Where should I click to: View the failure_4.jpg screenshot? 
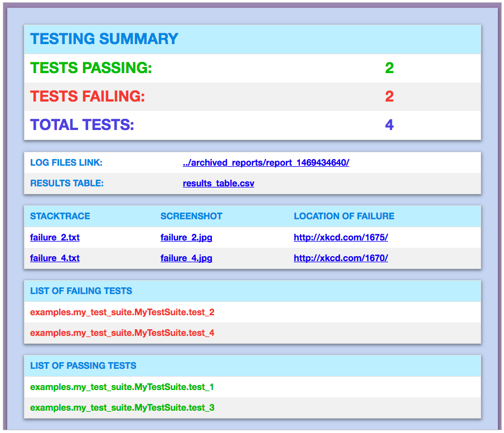(186, 258)
